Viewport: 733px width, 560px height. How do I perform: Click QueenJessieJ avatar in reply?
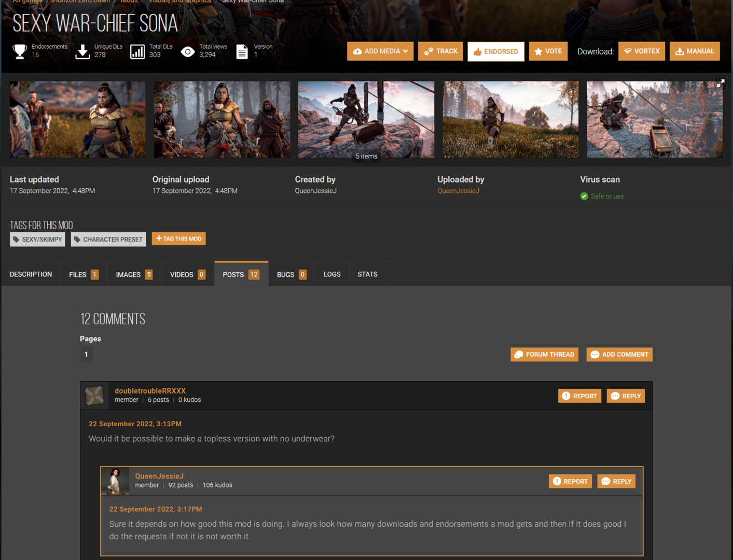(115, 481)
